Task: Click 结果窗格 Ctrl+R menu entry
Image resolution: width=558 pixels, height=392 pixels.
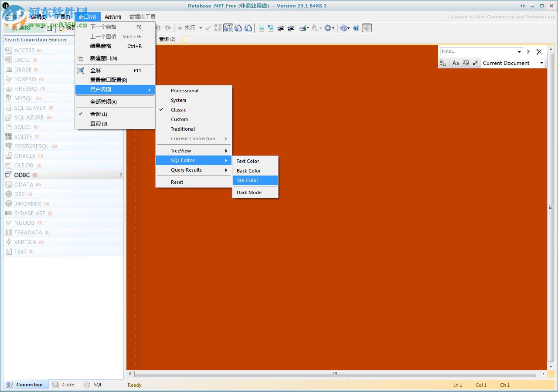Action: (115, 46)
